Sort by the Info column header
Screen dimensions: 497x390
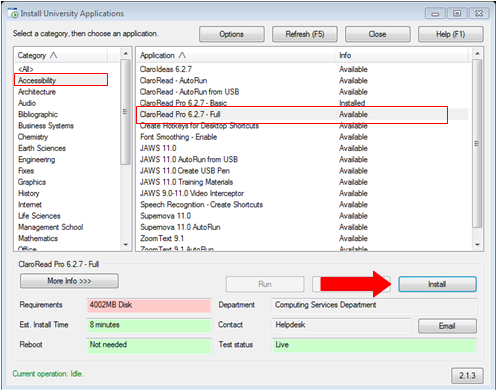(403, 55)
